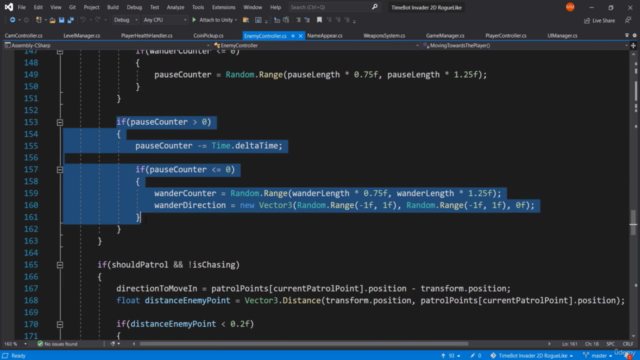Switch to the CoinPickup.cs tab
Image resolution: width=640 pixels, height=360 pixels.
208,36
